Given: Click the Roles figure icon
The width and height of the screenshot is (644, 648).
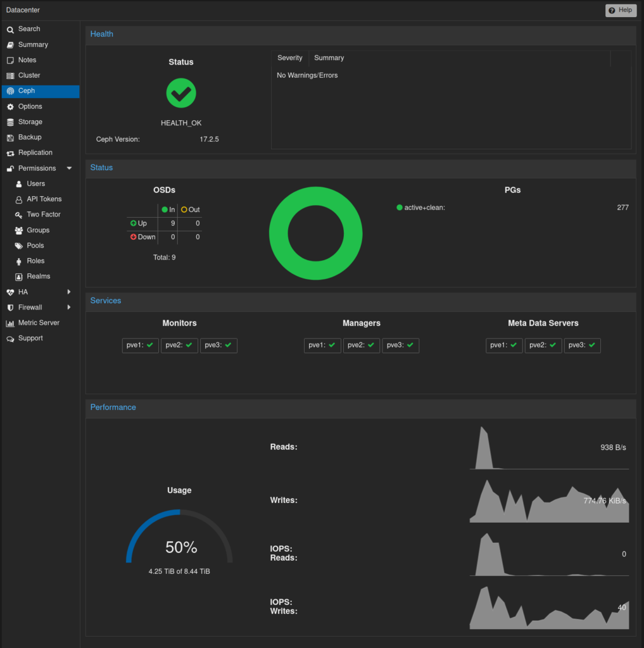Looking at the screenshot, I should (18, 261).
